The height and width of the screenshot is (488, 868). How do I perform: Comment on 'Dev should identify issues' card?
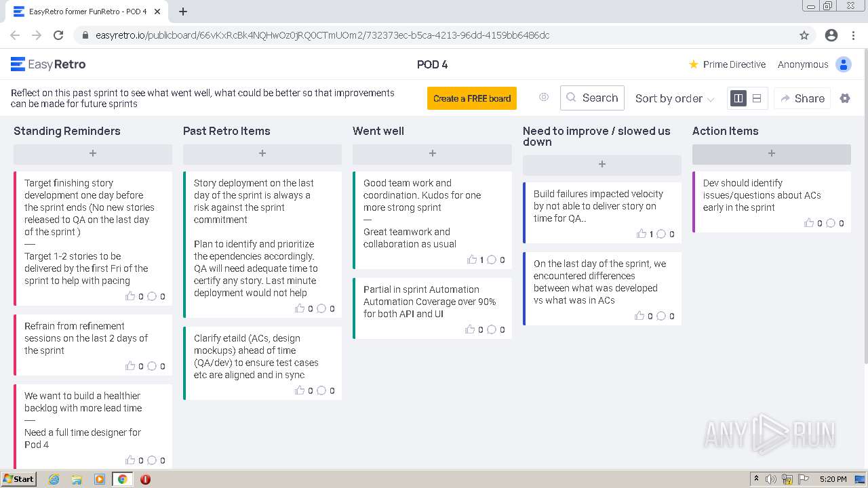pos(831,223)
